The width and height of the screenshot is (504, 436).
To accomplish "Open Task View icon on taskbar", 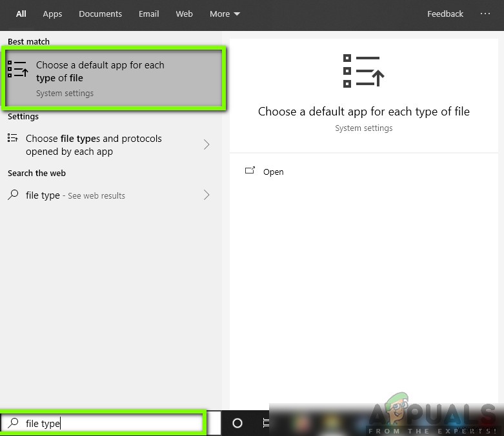I will tap(266, 423).
